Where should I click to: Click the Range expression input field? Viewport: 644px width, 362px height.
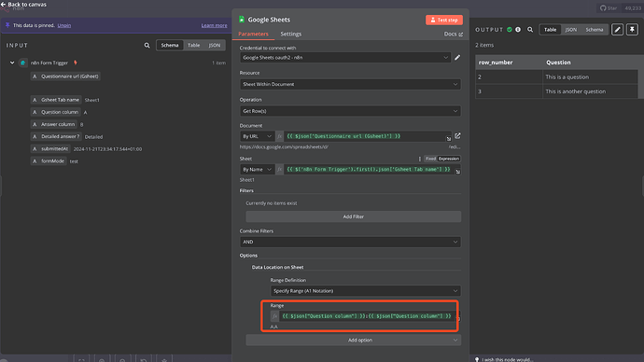(x=367, y=316)
